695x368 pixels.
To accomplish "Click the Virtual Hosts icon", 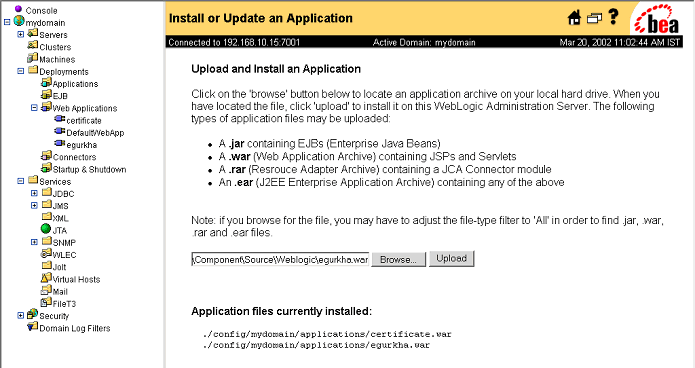I will coord(46,278).
